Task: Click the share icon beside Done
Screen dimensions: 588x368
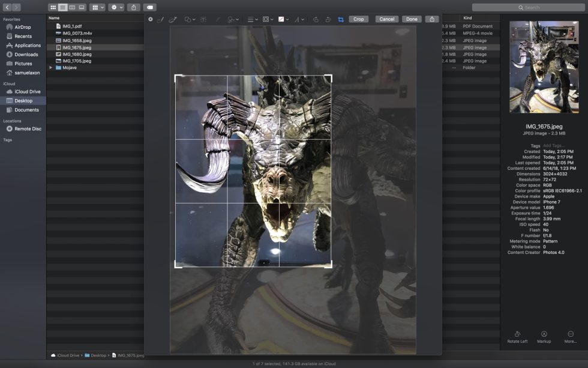Action: point(431,19)
